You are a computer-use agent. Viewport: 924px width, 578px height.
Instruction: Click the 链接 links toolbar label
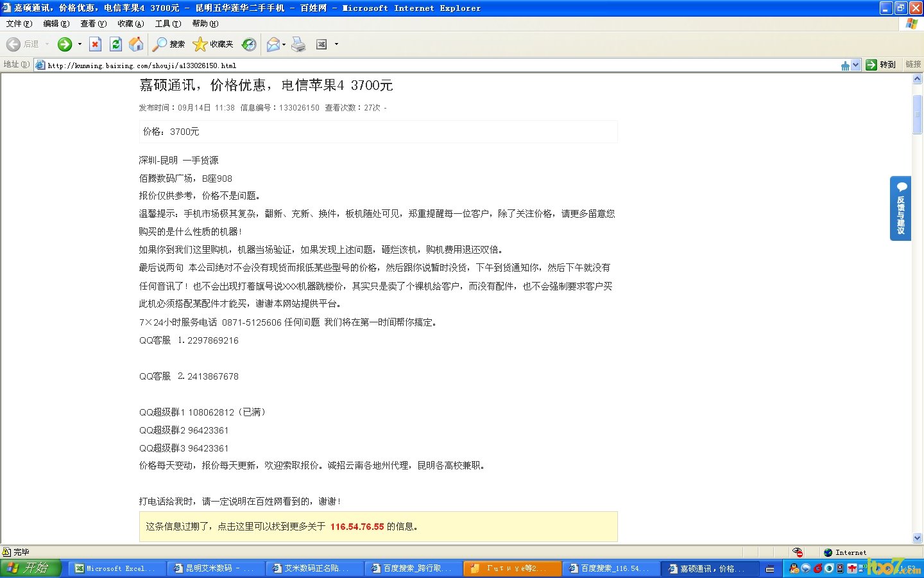(x=913, y=65)
